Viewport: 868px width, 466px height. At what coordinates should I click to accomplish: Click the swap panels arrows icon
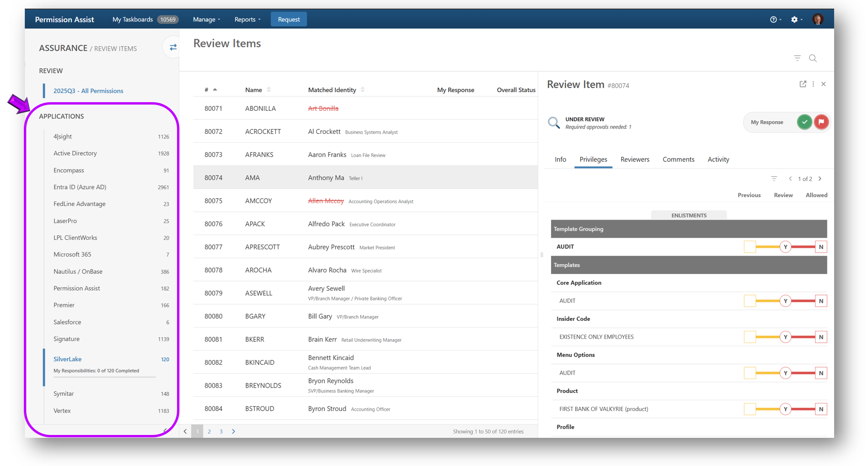click(173, 47)
